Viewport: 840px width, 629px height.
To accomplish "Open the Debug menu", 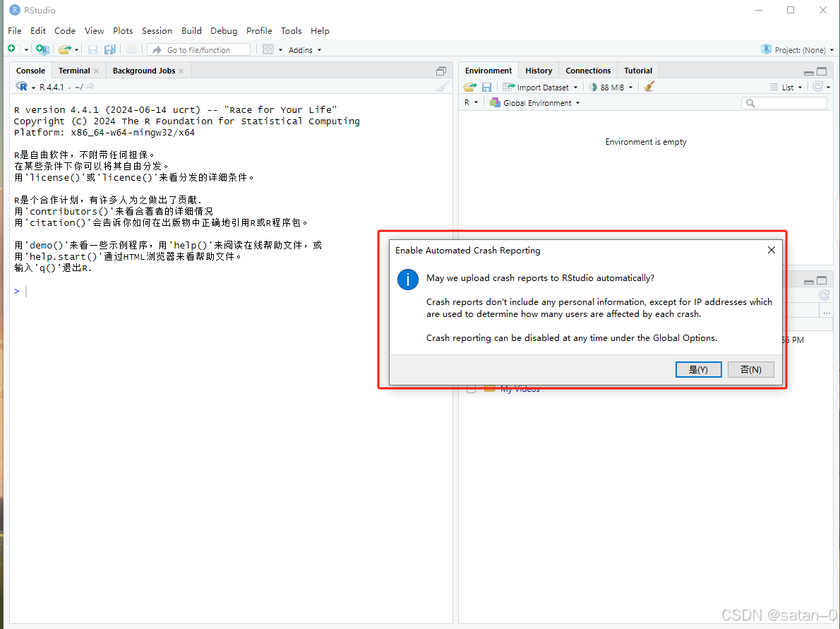I will pyautogui.click(x=224, y=30).
